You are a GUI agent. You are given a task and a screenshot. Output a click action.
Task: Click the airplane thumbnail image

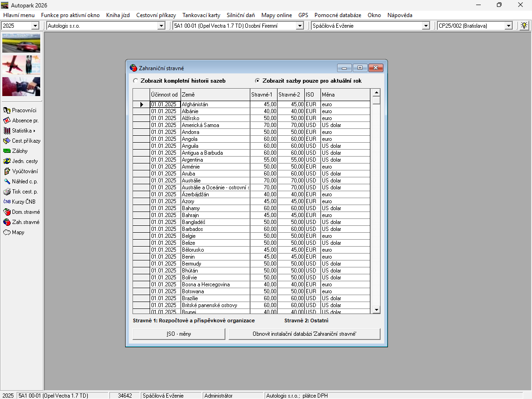(x=21, y=65)
